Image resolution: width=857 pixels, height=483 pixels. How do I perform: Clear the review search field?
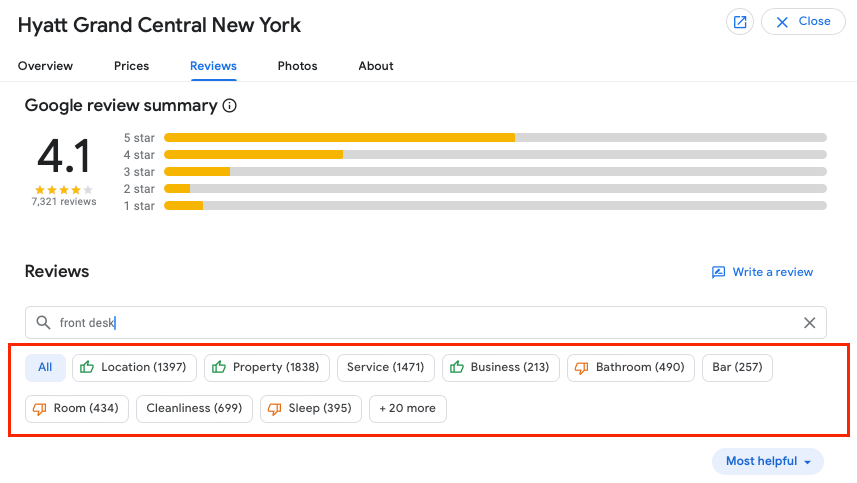809,323
